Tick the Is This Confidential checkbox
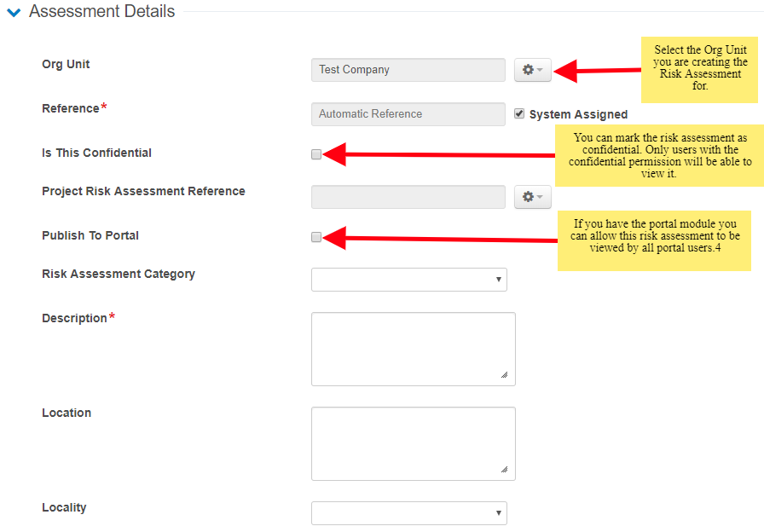 (316, 154)
